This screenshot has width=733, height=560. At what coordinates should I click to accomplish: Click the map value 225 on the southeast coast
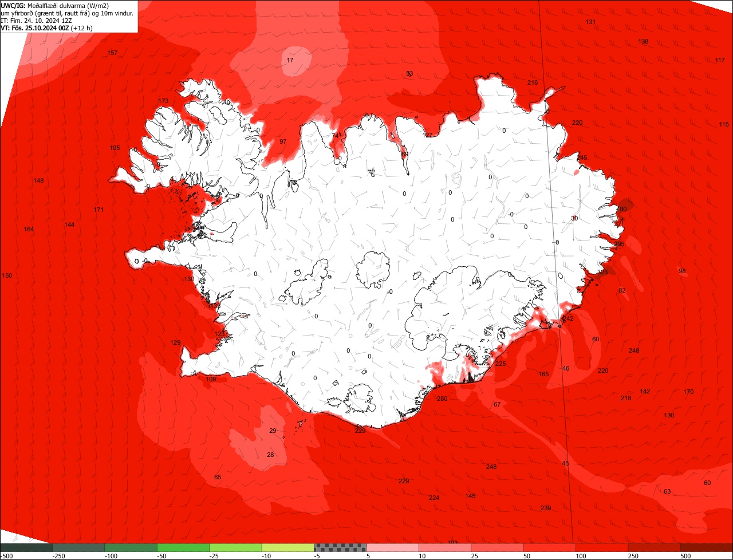click(x=501, y=364)
